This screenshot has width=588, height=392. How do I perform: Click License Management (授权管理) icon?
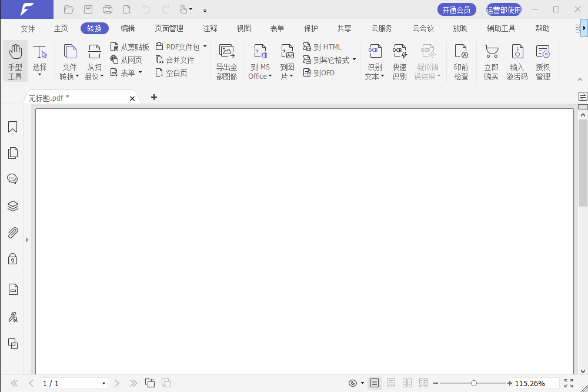(543, 62)
